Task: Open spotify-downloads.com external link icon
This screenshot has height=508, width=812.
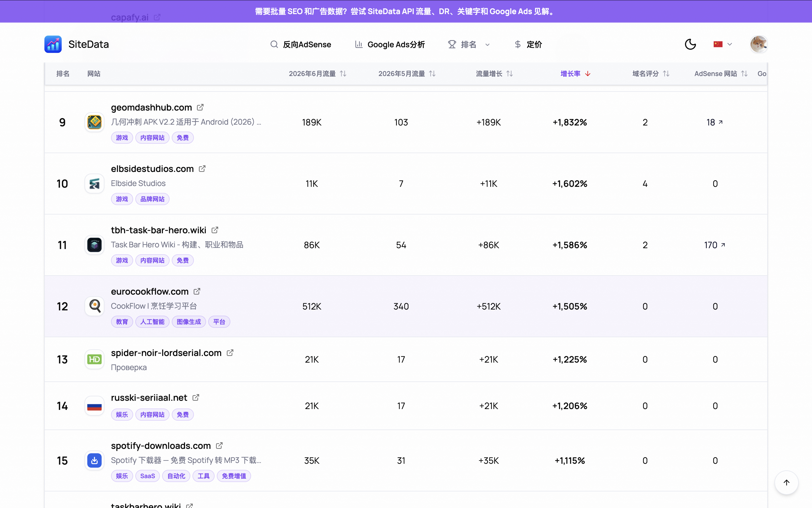Action: 219,446
